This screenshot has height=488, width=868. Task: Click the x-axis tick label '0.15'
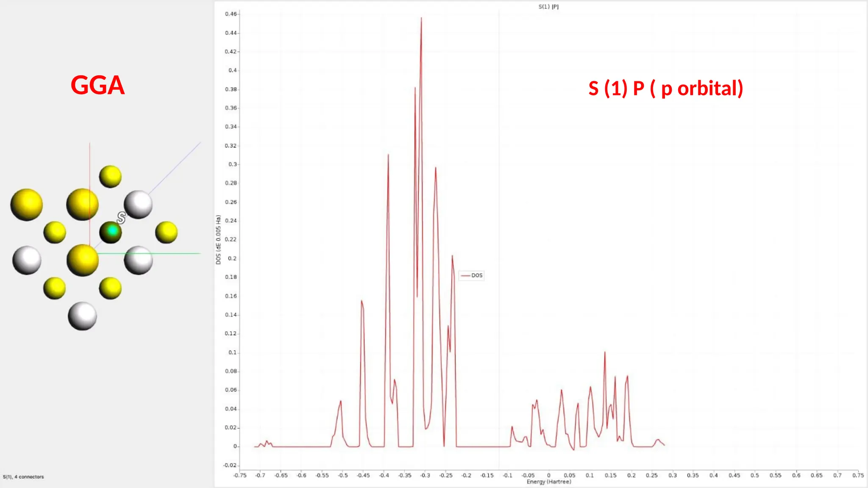point(611,475)
